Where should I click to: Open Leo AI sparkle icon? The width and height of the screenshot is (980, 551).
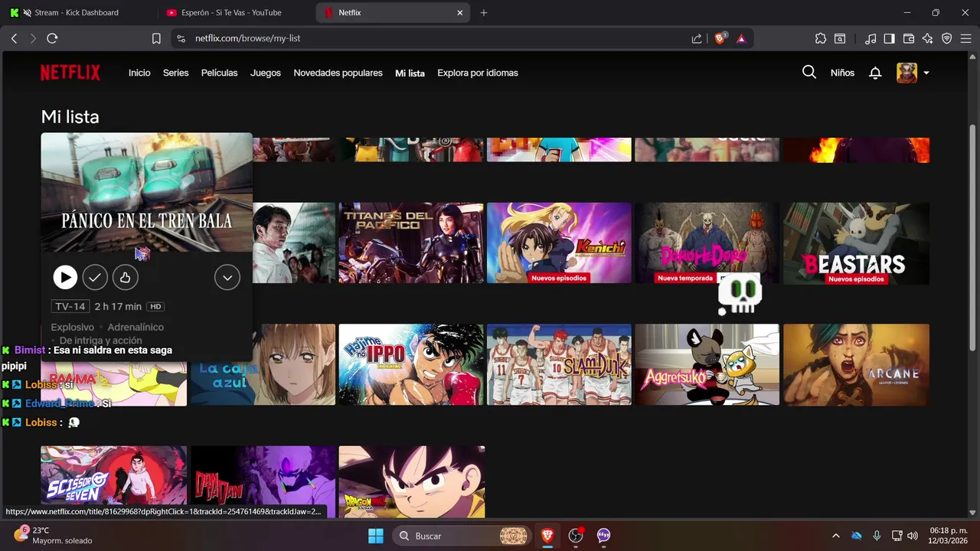[x=928, y=38]
